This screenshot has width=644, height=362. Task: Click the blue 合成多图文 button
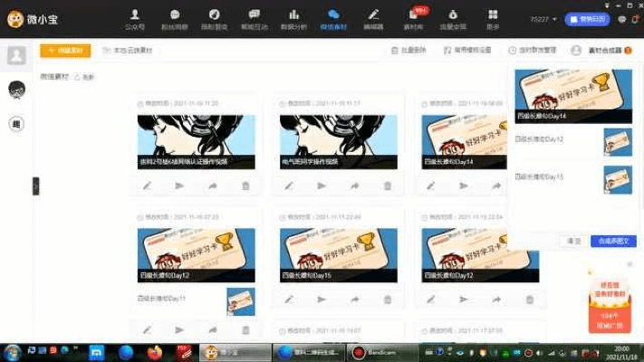(612, 242)
